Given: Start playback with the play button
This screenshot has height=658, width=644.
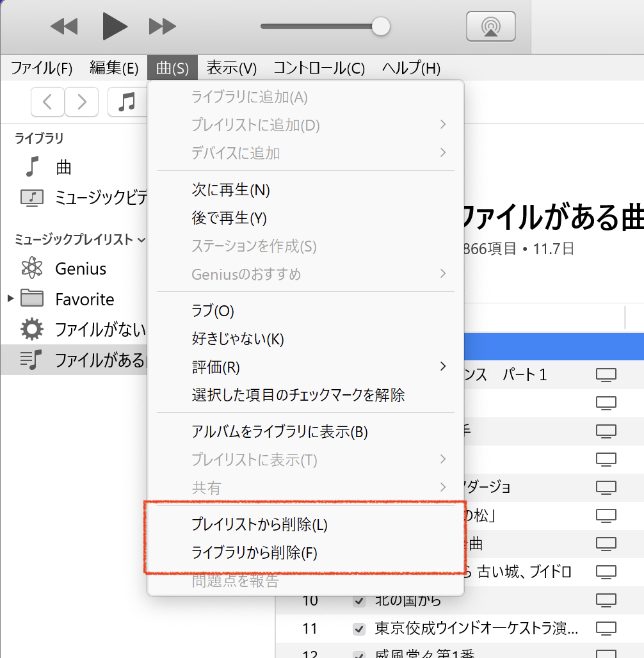Looking at the screenshot, I should pyautogui.click(x=115, y=26).
